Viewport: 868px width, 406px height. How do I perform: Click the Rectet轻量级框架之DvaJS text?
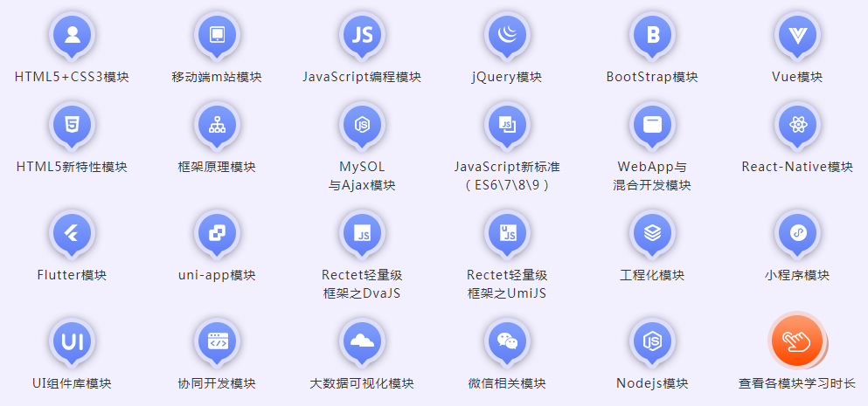pyautogui.click(x=362, y=285)
